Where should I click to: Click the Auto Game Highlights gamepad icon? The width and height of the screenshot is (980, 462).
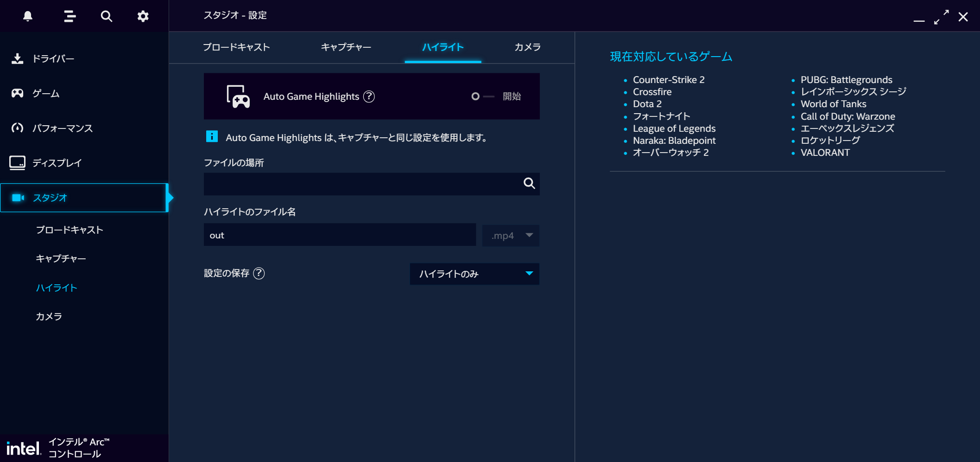(238, 96)
